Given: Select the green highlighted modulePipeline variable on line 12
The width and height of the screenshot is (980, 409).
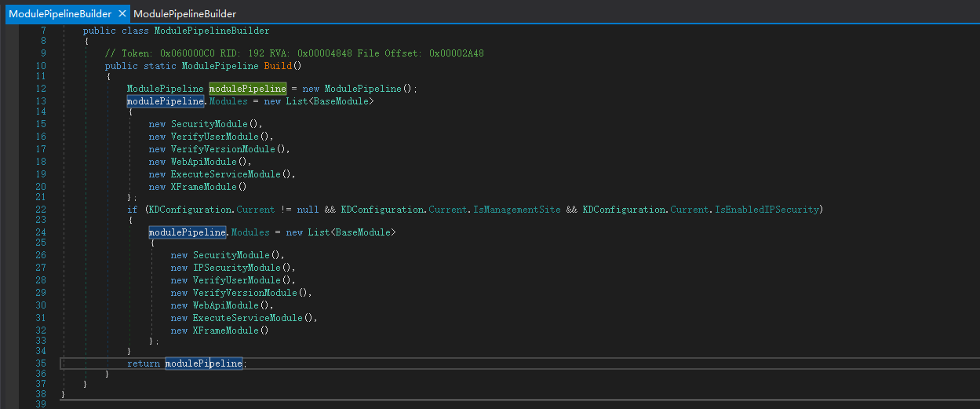Looking at the screenshot, I should [247, 89].
